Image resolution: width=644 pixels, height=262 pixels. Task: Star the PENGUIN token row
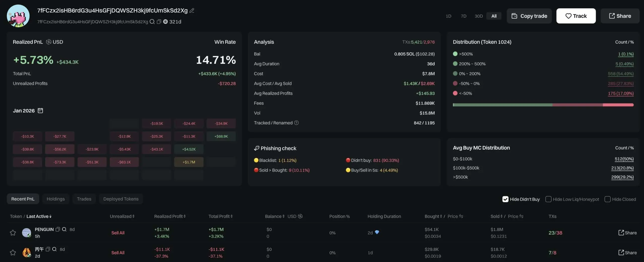13,233
